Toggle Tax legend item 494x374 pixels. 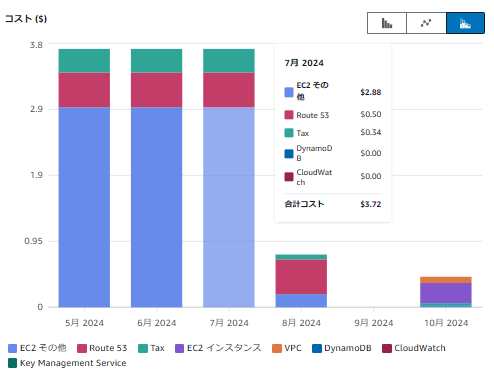pyautogui.click(x=151, y=348)
